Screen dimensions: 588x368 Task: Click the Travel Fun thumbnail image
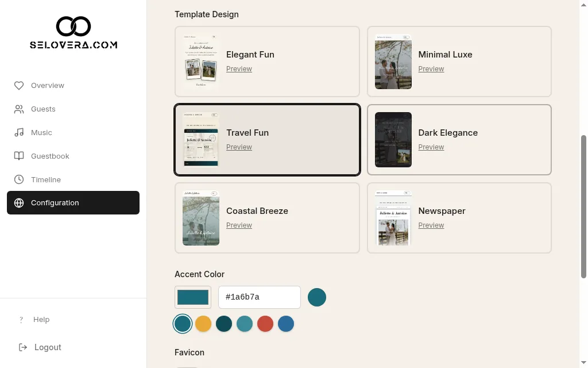(201, 140)
